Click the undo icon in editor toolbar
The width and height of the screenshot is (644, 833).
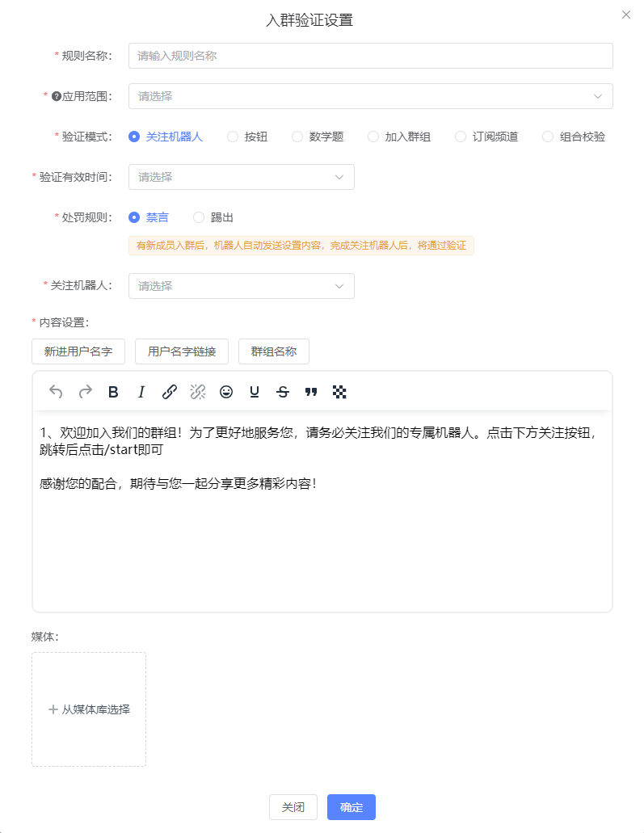56,392
